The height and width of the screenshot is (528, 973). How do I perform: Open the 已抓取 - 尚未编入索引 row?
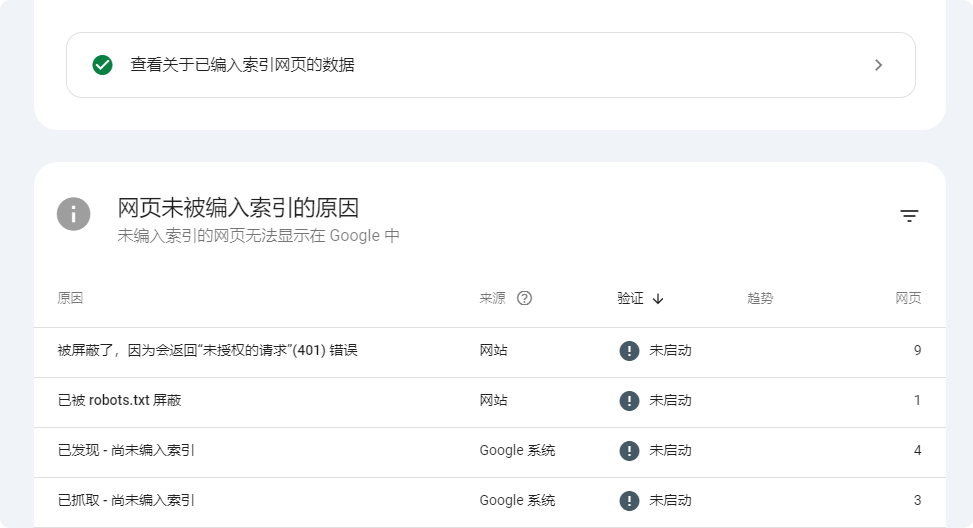490,501
